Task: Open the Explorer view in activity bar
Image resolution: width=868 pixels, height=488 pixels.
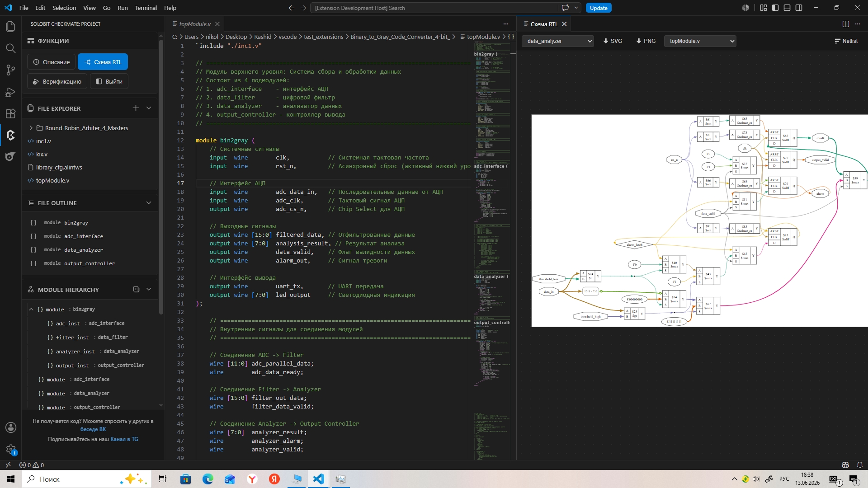Action: point(10,27)
